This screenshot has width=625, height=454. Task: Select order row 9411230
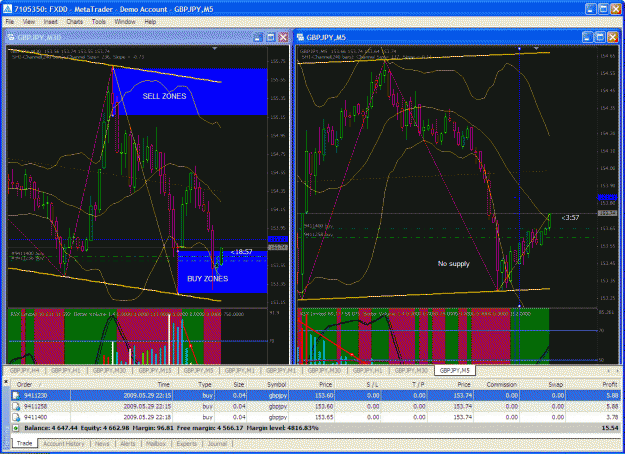(316, 395)
